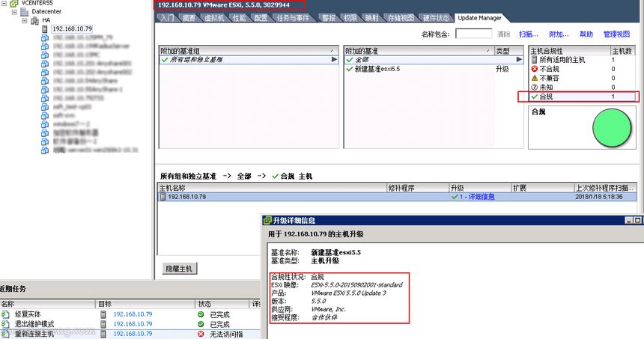
Task: Click the Datecenter datacenter icon
Action: click(x=24, y=11)
